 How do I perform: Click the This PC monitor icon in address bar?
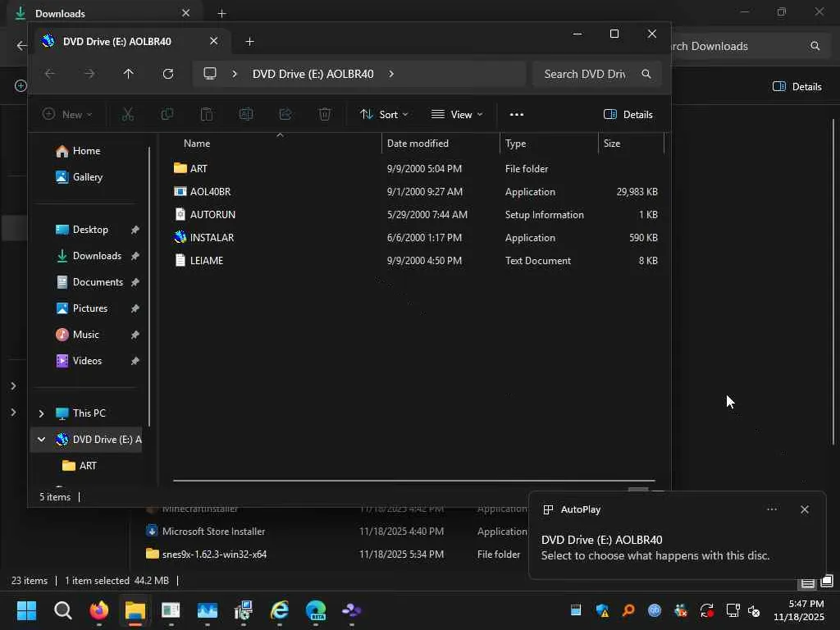(210, 74)
